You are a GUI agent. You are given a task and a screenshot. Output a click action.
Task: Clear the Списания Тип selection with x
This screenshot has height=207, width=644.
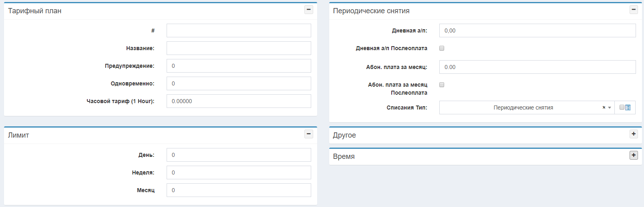[x=604, y=108]
